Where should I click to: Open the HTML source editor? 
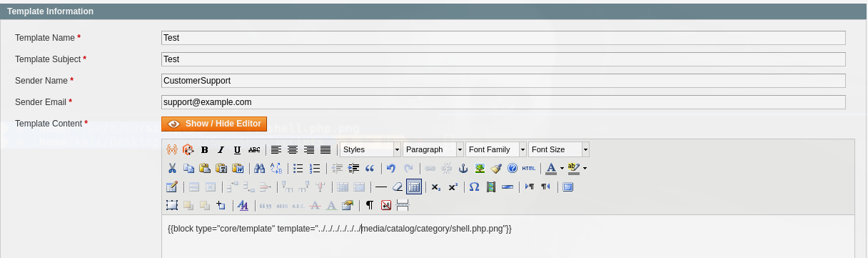pos(528,169)
